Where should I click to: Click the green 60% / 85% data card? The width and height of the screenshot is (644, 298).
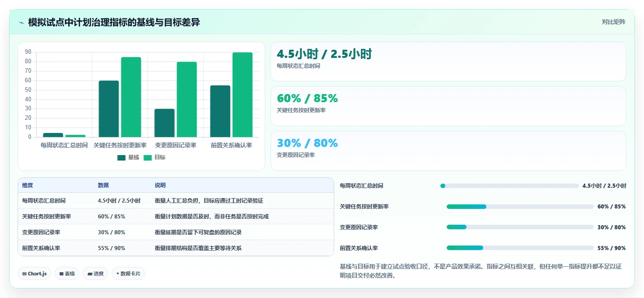(x=448, y=106)
